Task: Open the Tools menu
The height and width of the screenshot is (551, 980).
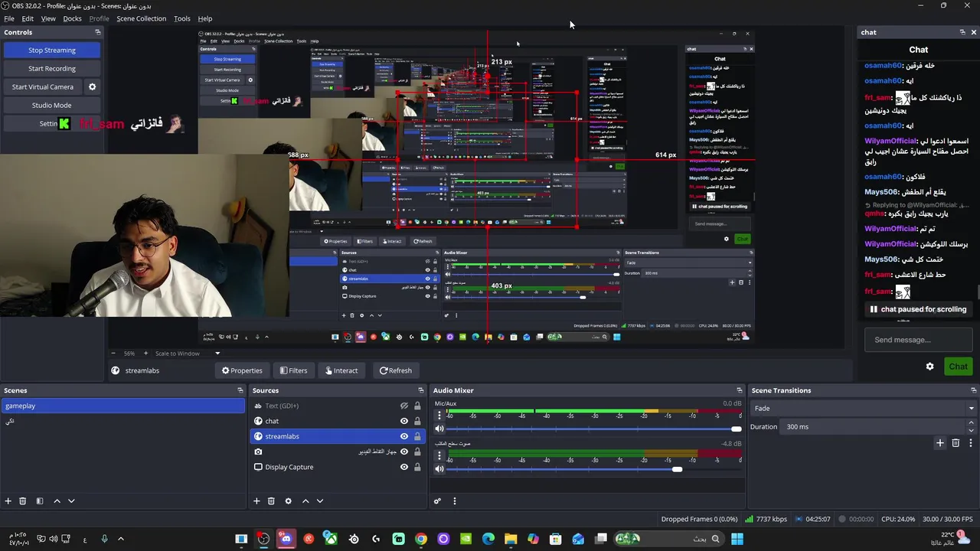Action: coord(181,18)
